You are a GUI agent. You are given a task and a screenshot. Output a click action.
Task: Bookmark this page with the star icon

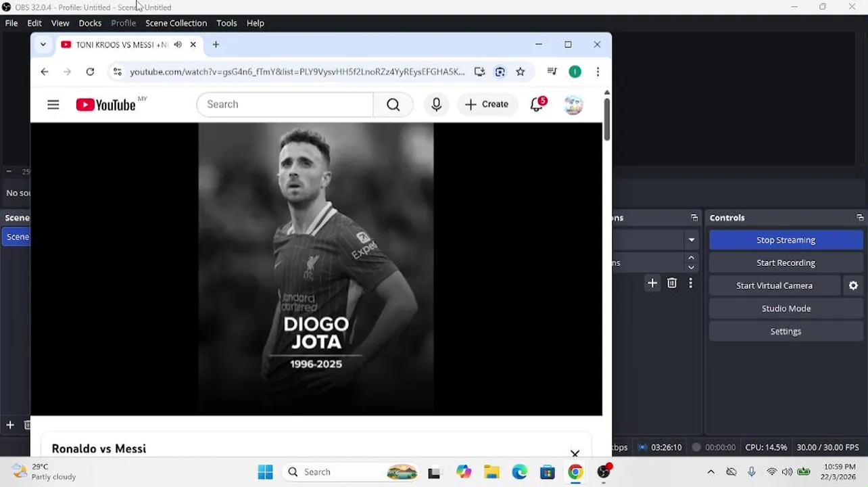click(x=521, y=72)
